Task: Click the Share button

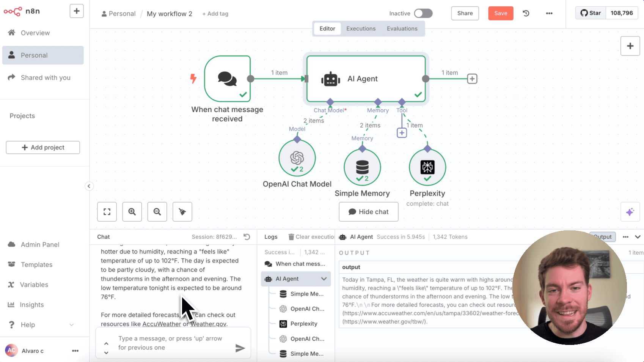Action: (465, 13)
